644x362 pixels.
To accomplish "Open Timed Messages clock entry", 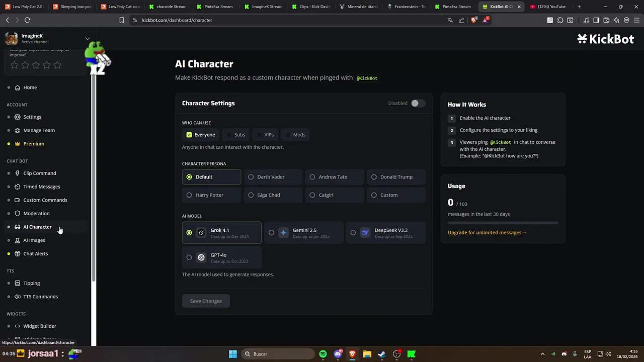I will (x=41, y=187).
